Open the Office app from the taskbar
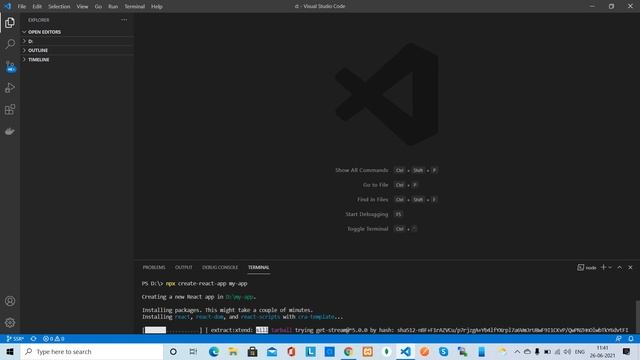640x360 pixels. click(x=291, y=351)
